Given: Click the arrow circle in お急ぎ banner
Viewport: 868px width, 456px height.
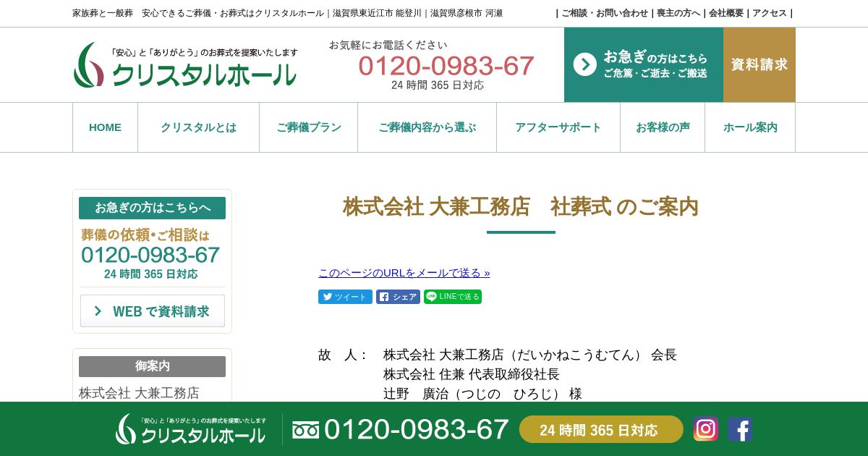Looking at the screenshot, I should (x=585, y=64).
